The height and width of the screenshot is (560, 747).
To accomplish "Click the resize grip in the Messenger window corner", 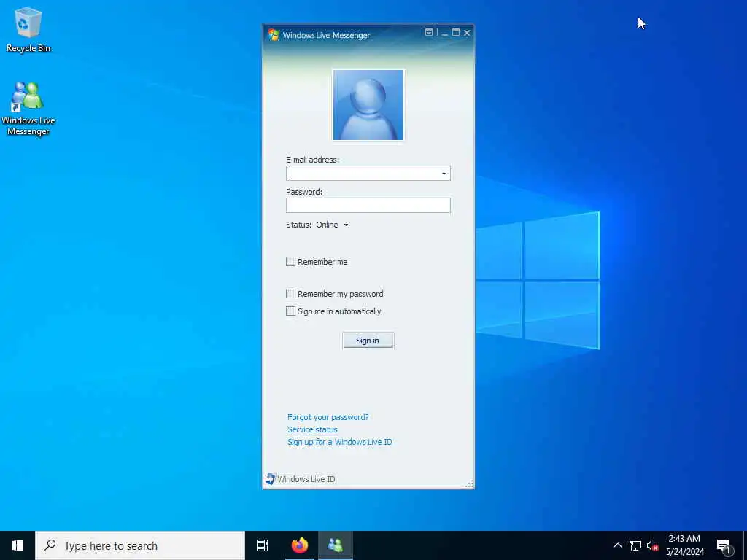I will click(469, 484).
